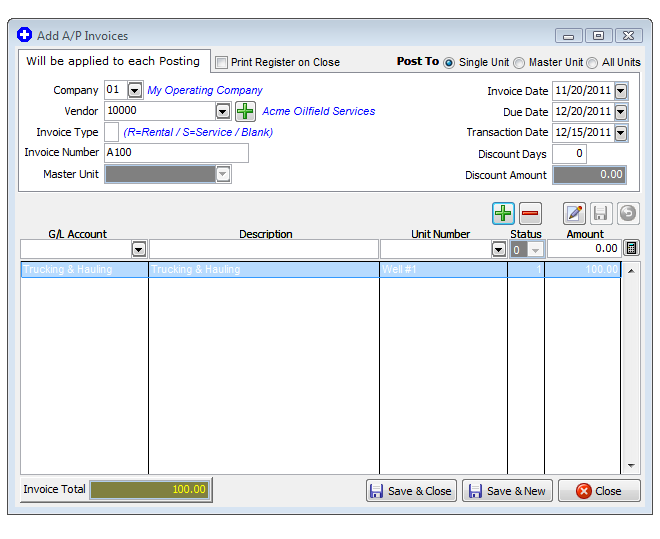Screen dimensions: 660x539
Task: Open the Unit Number dropdown
Action: tap(498, 249)
